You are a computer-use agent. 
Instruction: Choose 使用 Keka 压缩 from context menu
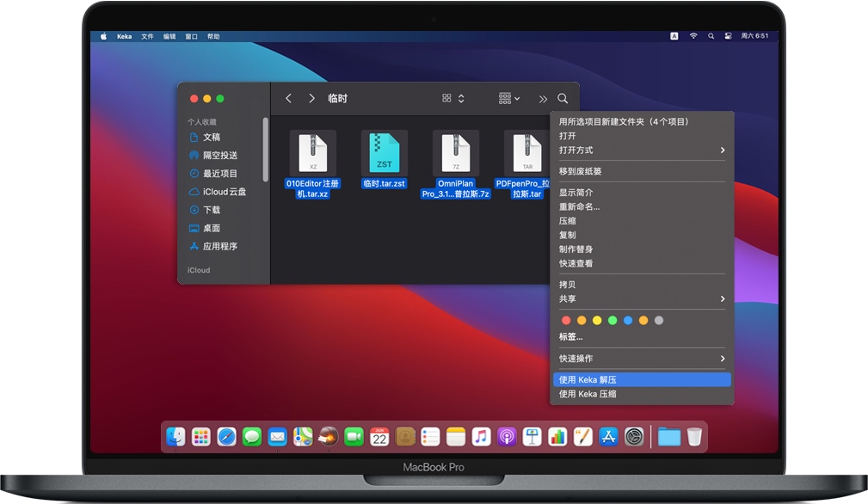[x=641, y=395]
